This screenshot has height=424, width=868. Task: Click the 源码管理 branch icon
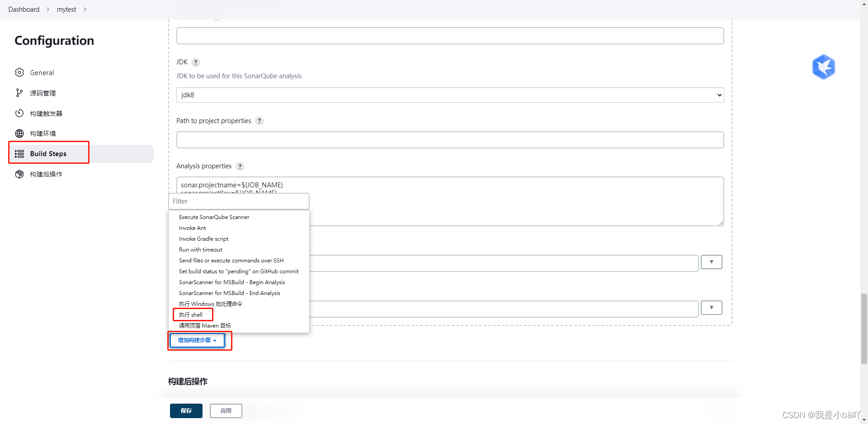[x=19, y=93]
